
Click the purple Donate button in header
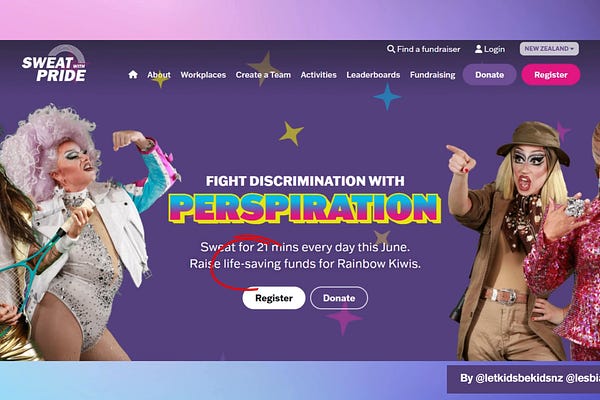tap(489, 75)
